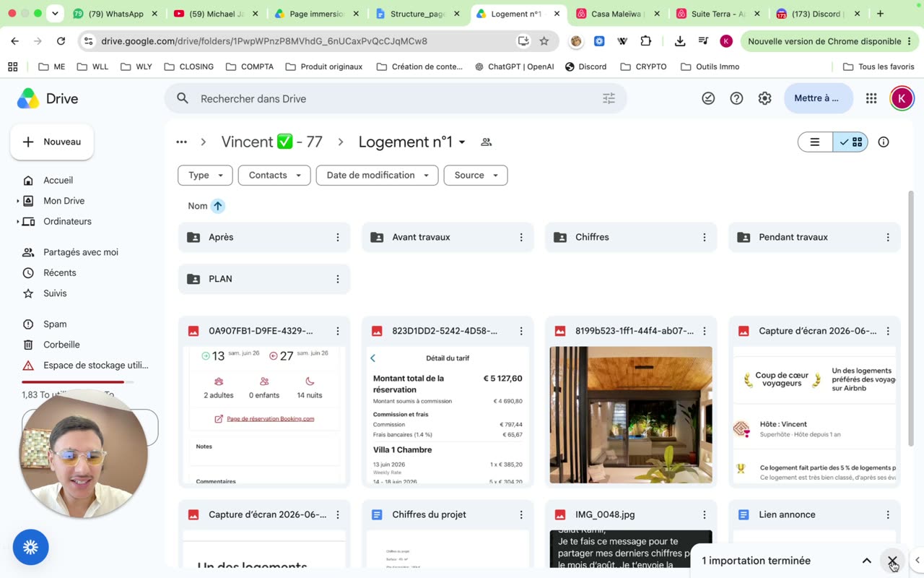
Task: Switch to the Discord tab
Action: pyautogui.click(x=818, y=14)
